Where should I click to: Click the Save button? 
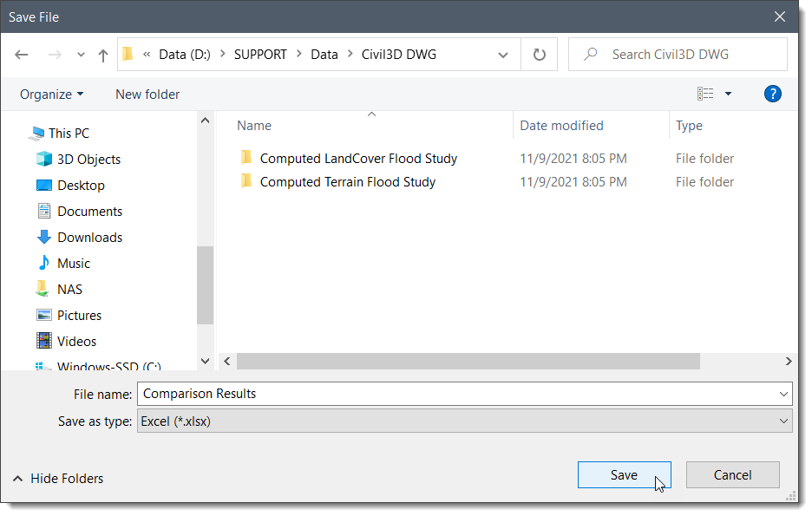pos(624,475)
